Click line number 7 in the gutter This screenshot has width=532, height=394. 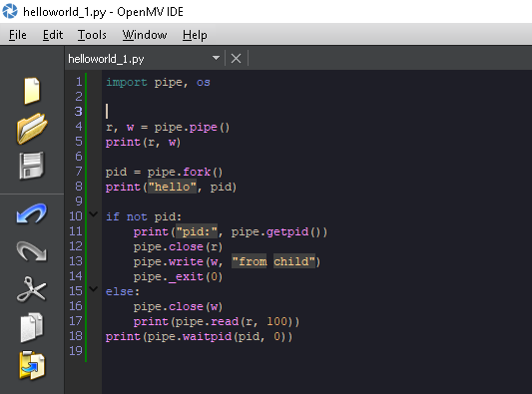[79, 172]
